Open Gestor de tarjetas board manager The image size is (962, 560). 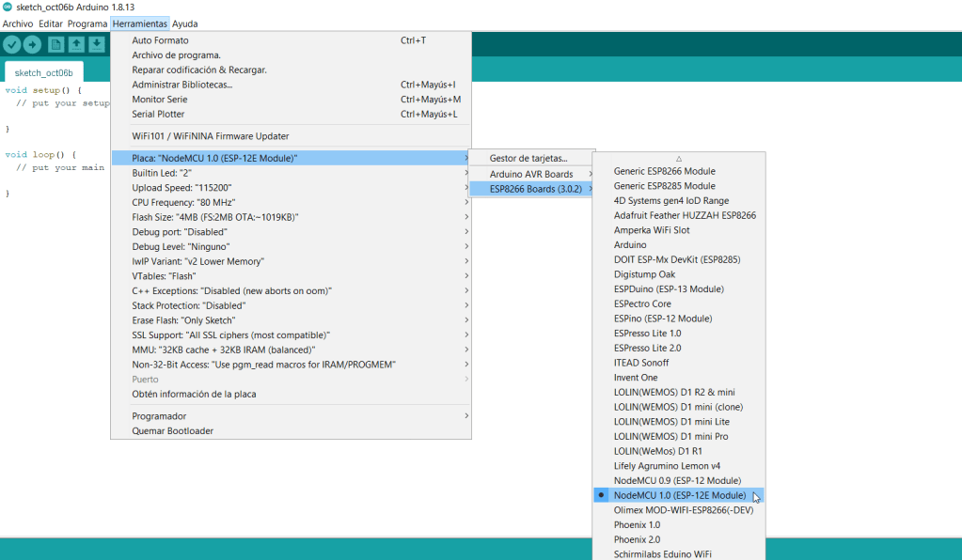click(x=528, y=158)
